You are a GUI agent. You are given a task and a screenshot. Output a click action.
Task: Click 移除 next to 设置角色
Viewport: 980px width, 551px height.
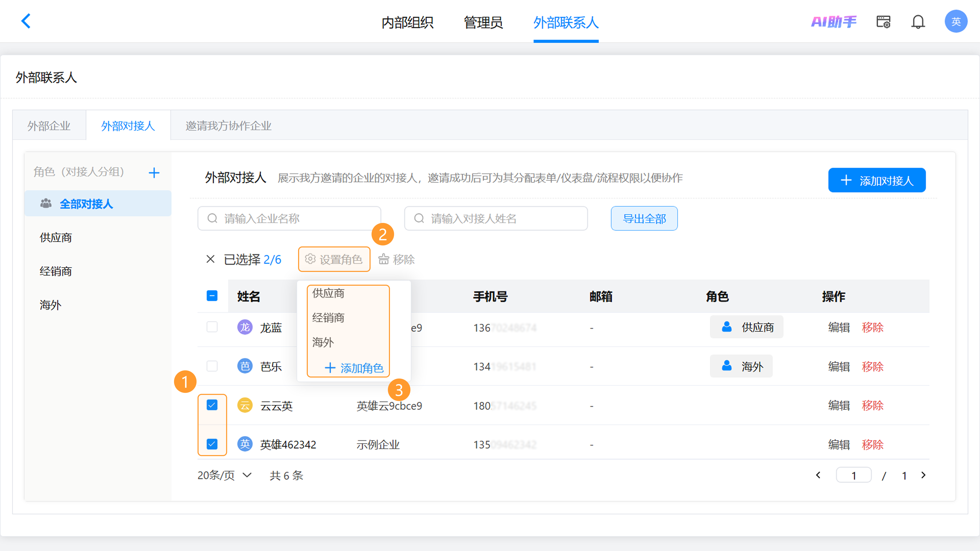pyautogui.click(x=396, y=259)
